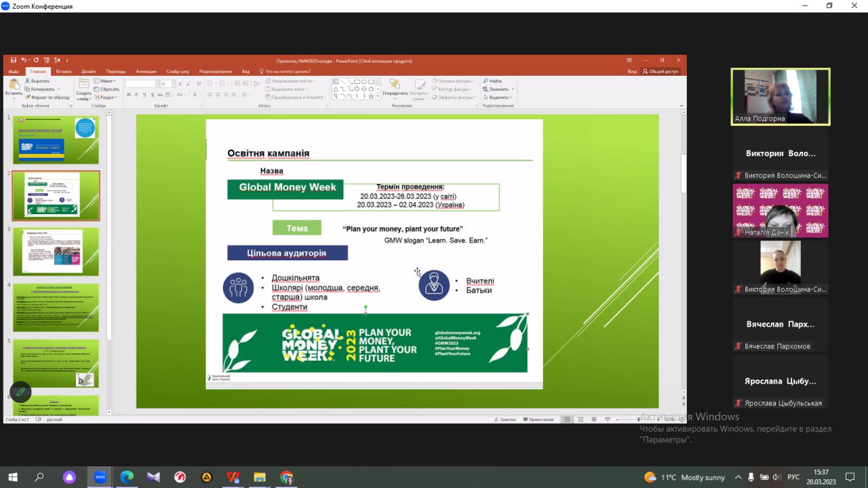This screenshot has height=488, width=868.
Task: Click the Save icon in quick access toolbar
Action: click(x=14, y=60)
